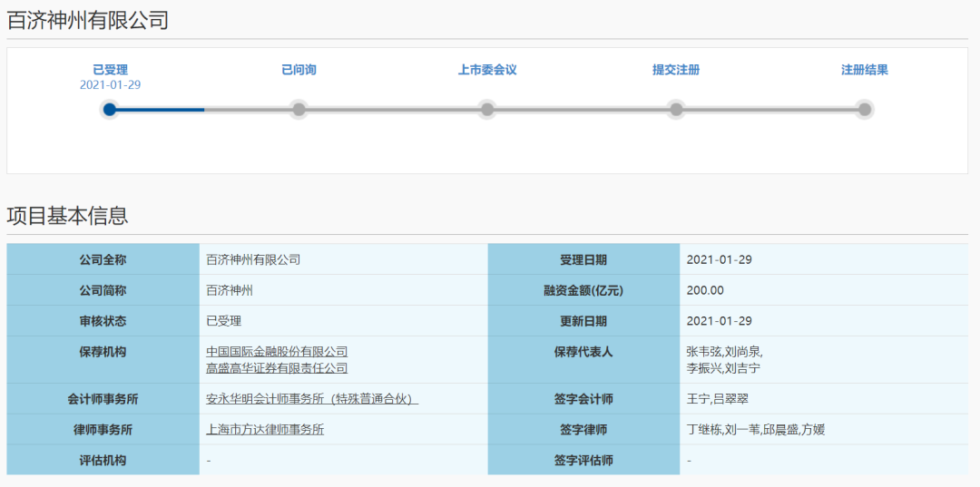Click the 会计师事务所 label cell

click(x=103, y=399)
